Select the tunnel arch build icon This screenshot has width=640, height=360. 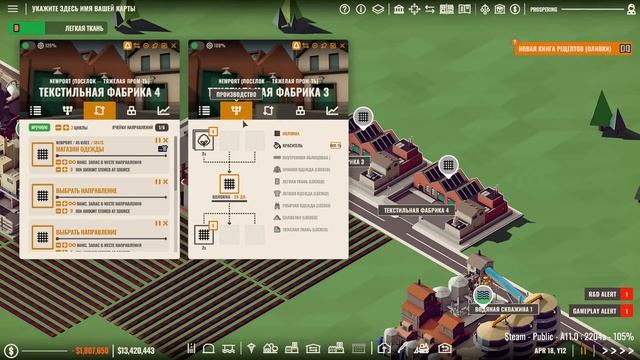tap(209, 348)
